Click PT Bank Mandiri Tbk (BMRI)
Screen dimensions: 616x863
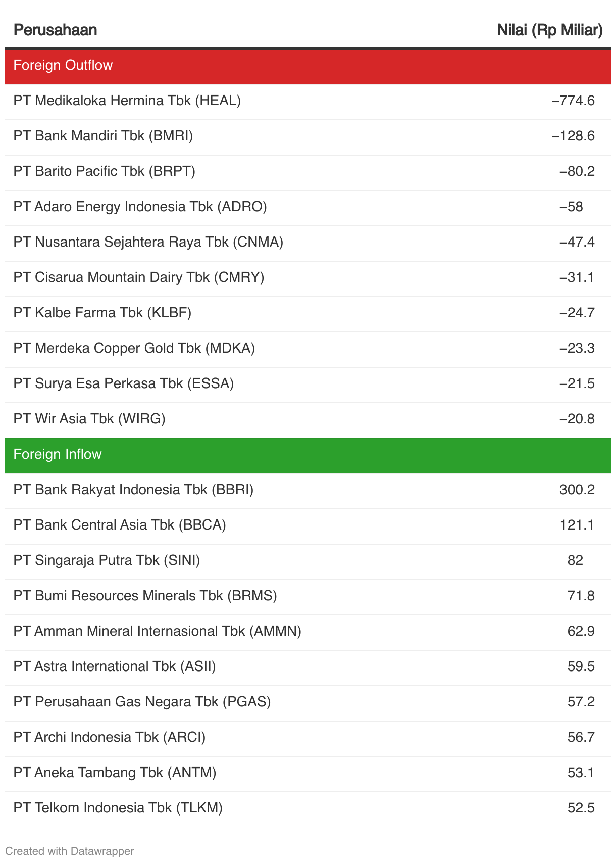(x=103, y=136)
